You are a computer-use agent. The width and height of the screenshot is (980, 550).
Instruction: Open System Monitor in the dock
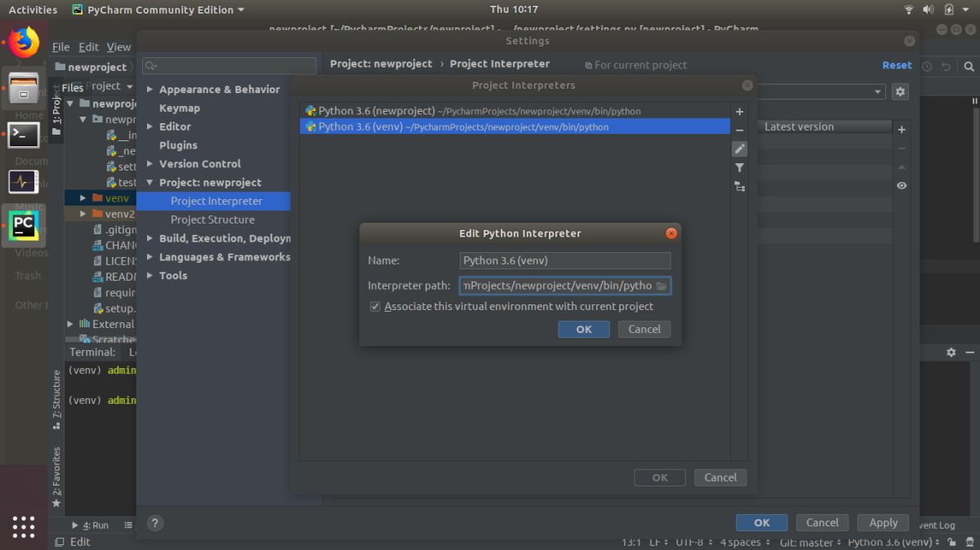coord(24,181)
